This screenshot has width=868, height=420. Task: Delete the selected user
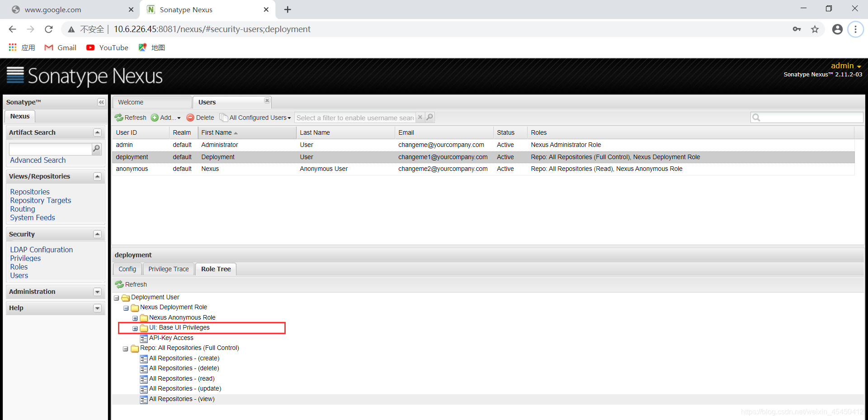pos(200,118)
